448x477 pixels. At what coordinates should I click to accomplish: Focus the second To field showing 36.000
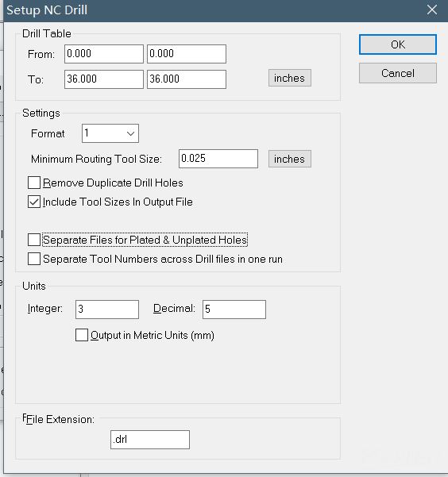(187, 79)
